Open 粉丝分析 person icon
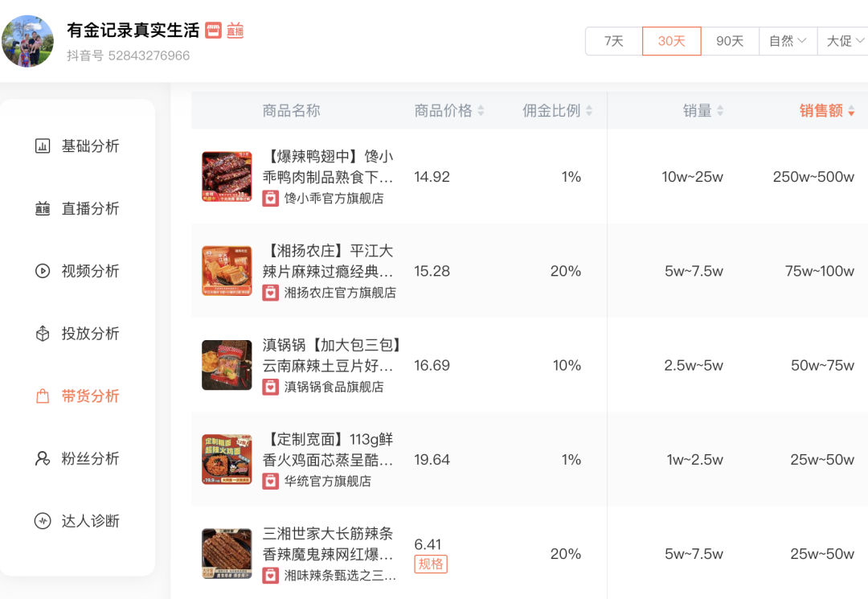Screen dimensions: 868x599 [x=43, y=459]
